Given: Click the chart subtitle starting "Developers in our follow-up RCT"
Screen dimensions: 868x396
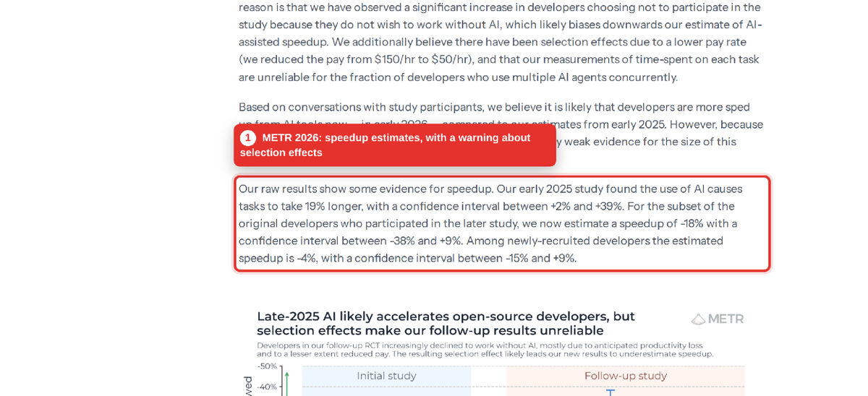Looking at the screenshot, I should (x=485, y=350).
